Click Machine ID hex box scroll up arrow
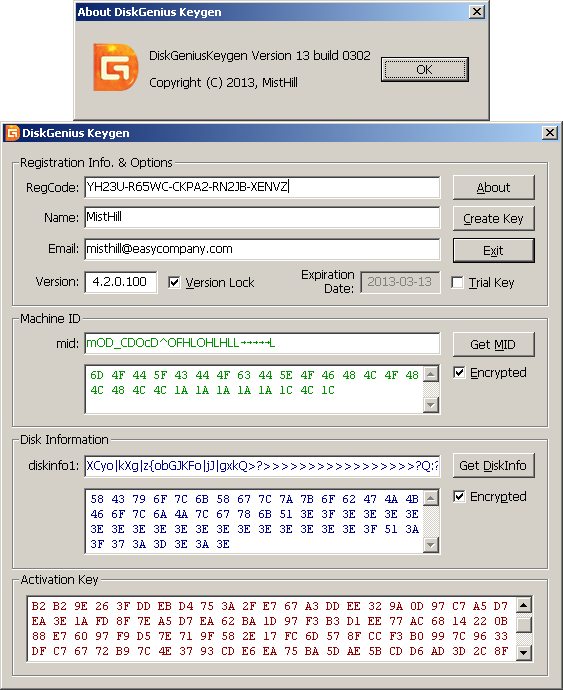This screenshot has height=690, width=563. [431, 374]
